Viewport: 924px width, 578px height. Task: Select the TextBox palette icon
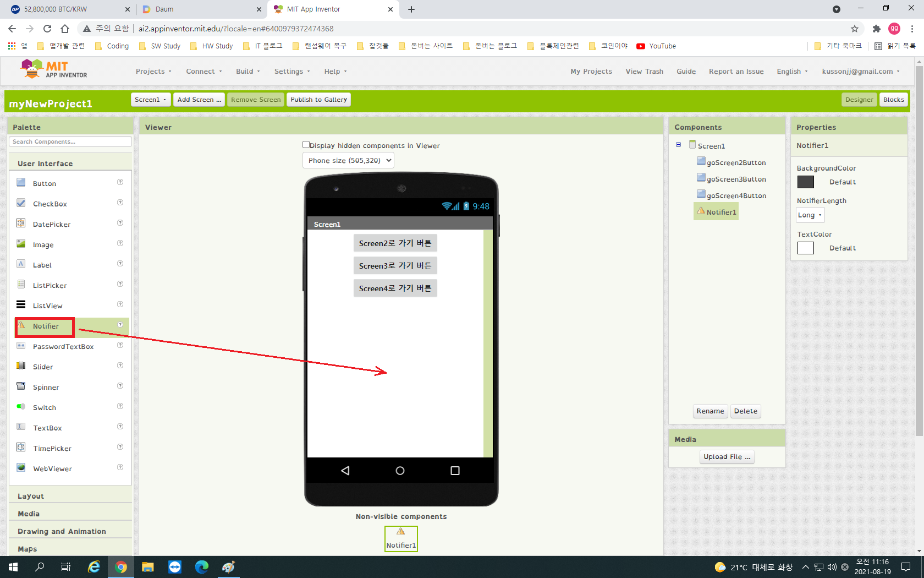point(21,427)
